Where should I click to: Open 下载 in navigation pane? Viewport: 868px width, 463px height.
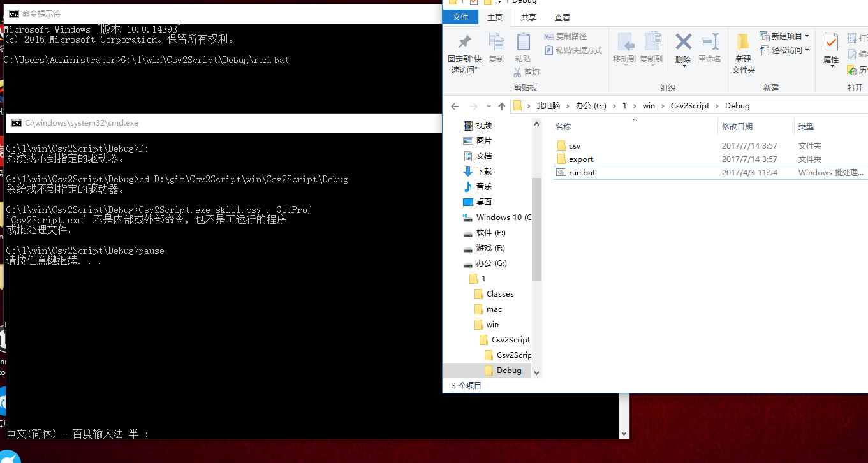pos(484,171)
